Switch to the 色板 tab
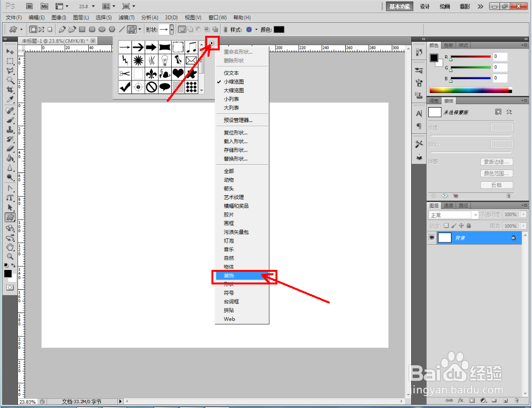This screenshot has width=532, height=408. (449, 45)
